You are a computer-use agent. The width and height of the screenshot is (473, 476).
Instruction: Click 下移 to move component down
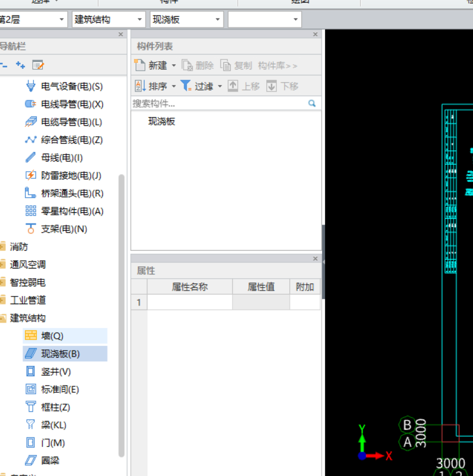coord(283,86)
